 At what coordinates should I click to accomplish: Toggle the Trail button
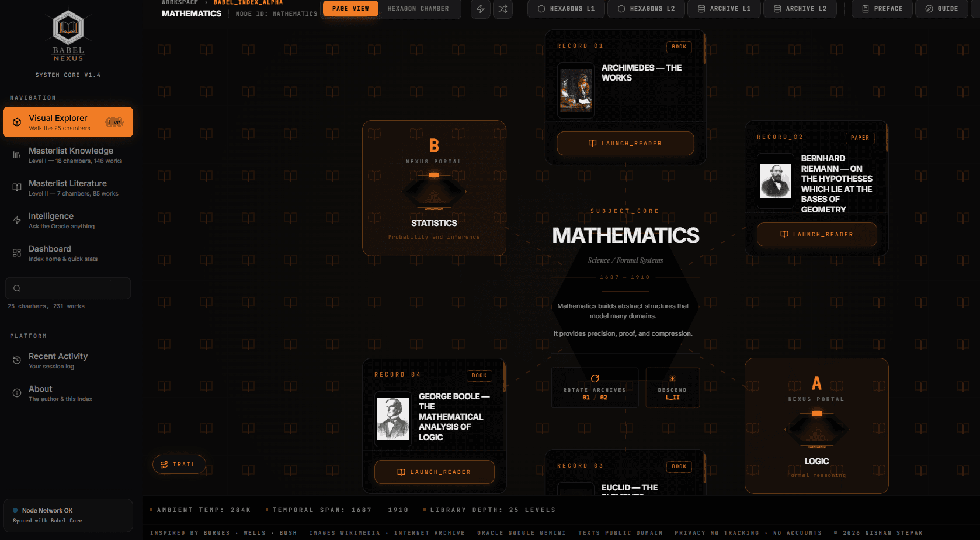(x=179, y=464)
